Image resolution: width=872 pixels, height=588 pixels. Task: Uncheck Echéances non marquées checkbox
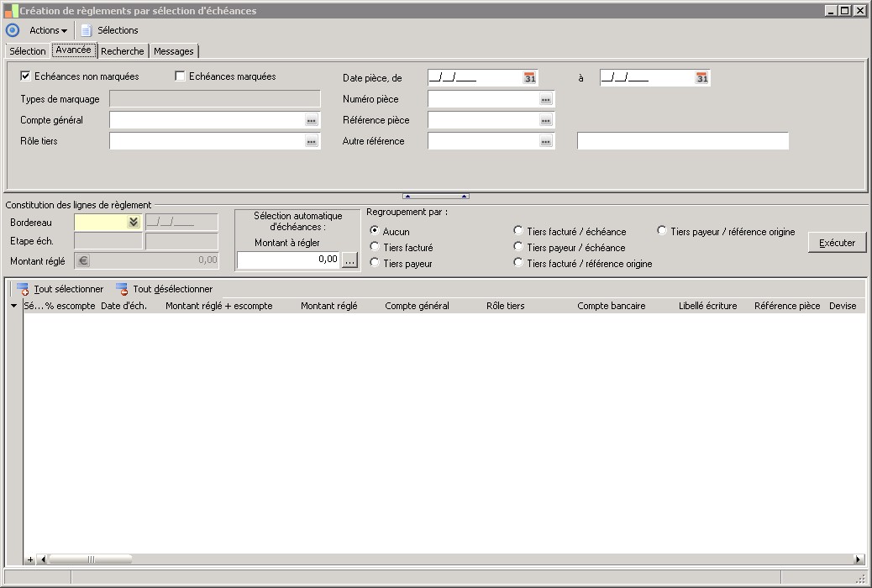(x=25, y=76)
